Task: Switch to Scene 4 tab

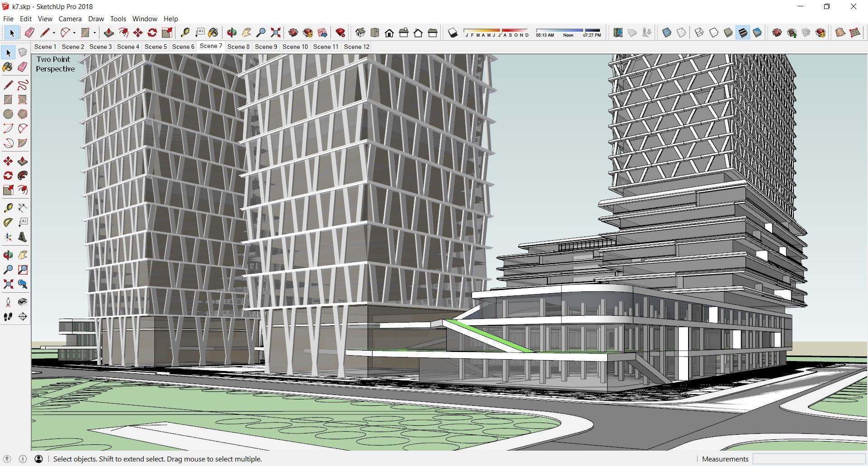Action: (128, 47)
